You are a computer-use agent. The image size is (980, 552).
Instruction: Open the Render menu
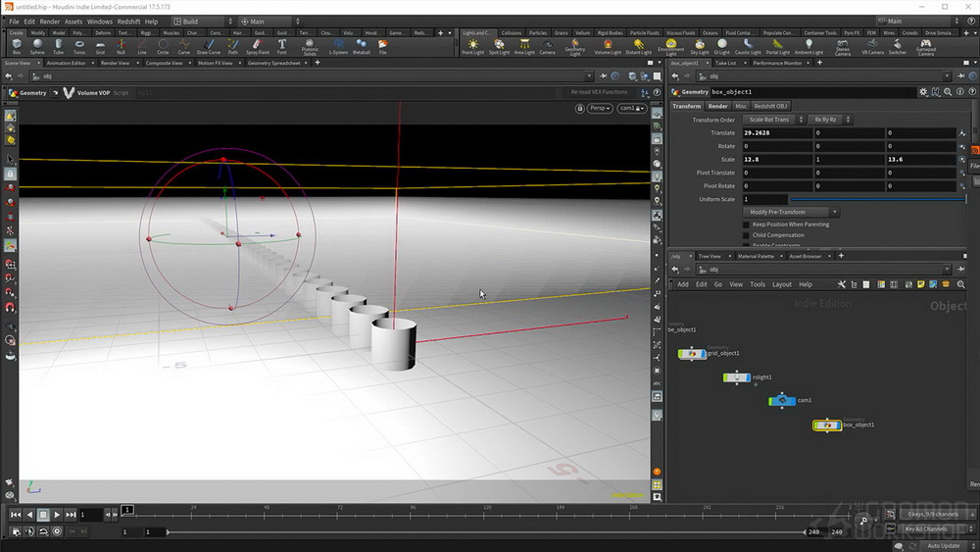[49, 22]
